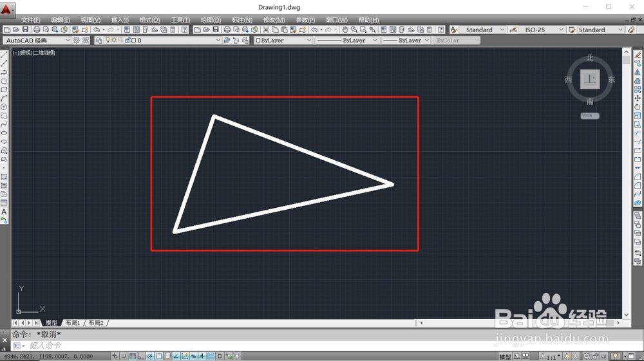Open the 文件(F) menu
This screenshot has height=361, width=644.
[31, 20]
